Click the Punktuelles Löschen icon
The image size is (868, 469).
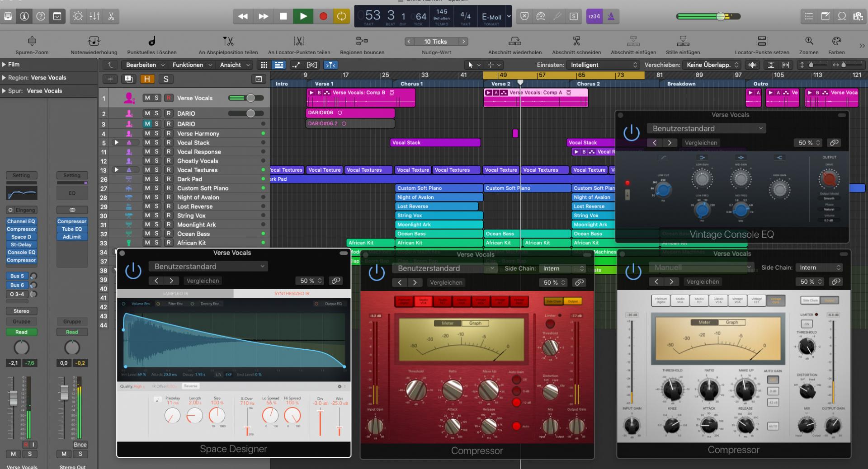152,41
